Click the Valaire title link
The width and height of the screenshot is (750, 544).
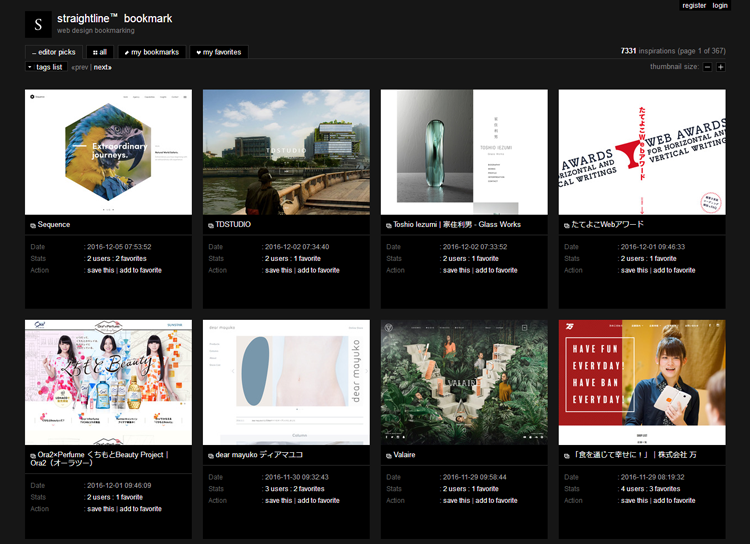click(x=404, y=455)
